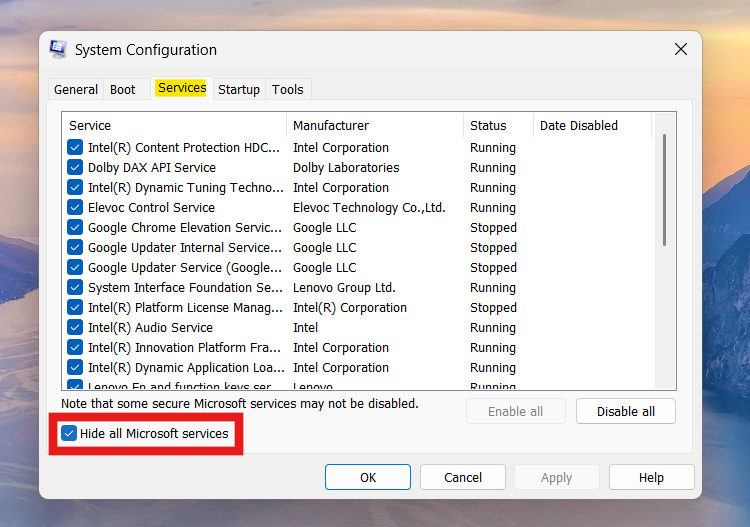This screenshot has height=527, width=750.
Task: Switch to the General tab
Action: click(x=76, y=89)
